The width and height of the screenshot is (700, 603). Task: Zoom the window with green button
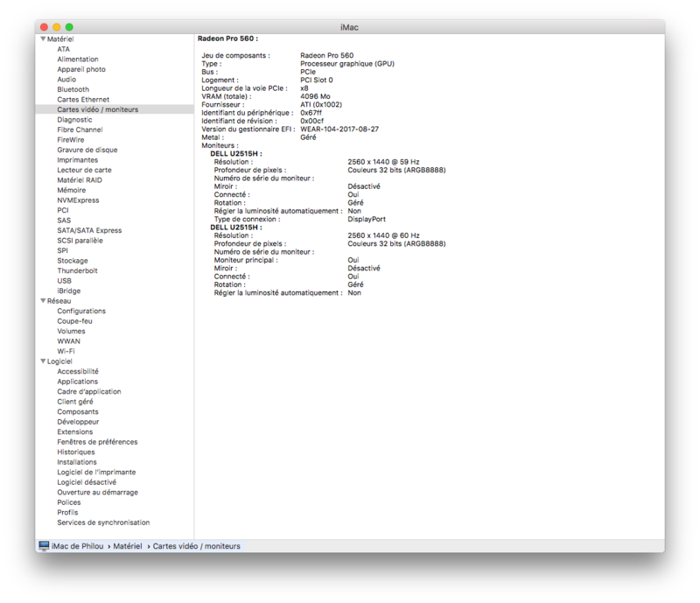(x=69, y=27)
